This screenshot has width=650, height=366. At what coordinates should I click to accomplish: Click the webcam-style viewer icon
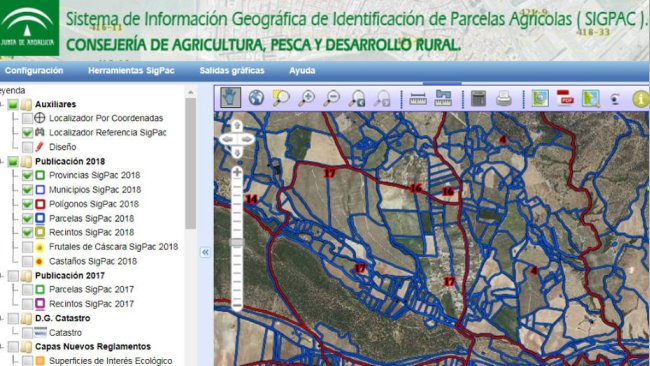tap(615, 99)
